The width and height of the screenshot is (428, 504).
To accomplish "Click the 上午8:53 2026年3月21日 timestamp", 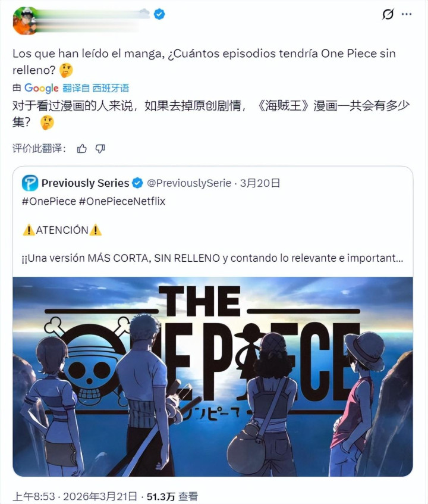I will pos(75,496).
